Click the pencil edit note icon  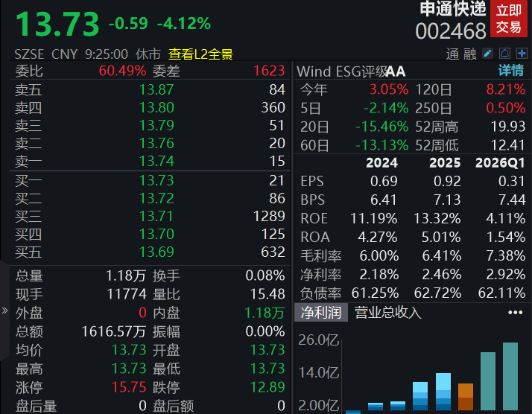click(x=488, y=53)
